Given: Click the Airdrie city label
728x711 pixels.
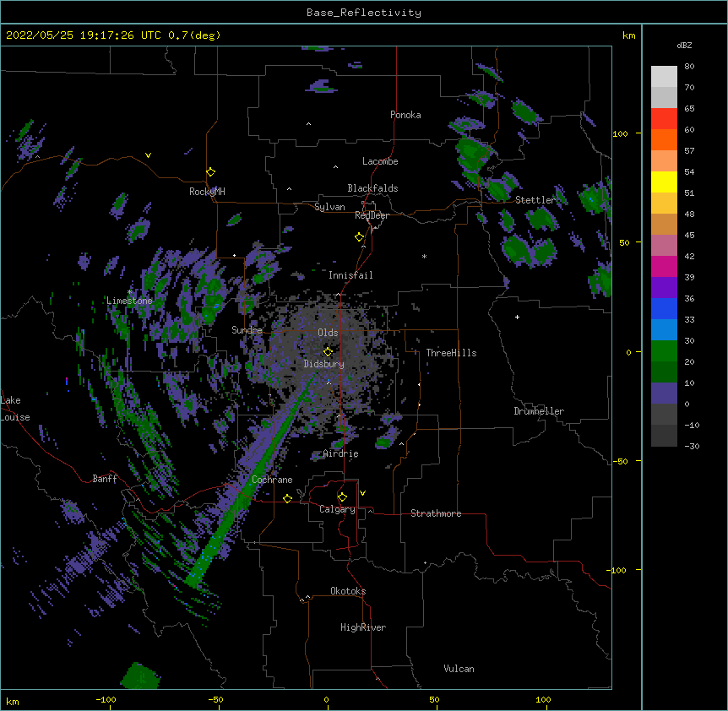Looking at the screenshot, I should coord(341,453).
